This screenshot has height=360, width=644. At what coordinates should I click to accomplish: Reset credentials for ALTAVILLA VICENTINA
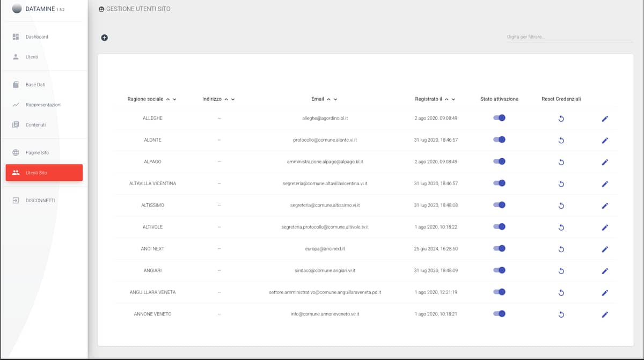coord(561,184)
